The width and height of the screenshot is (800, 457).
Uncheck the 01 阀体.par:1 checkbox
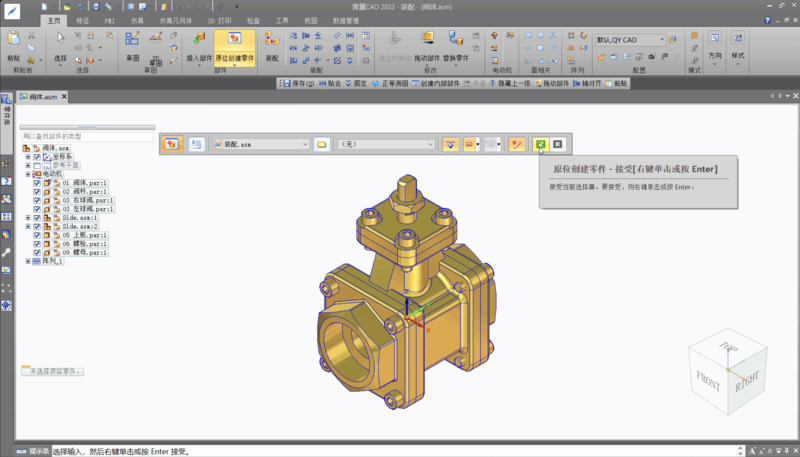coord(37,183)
